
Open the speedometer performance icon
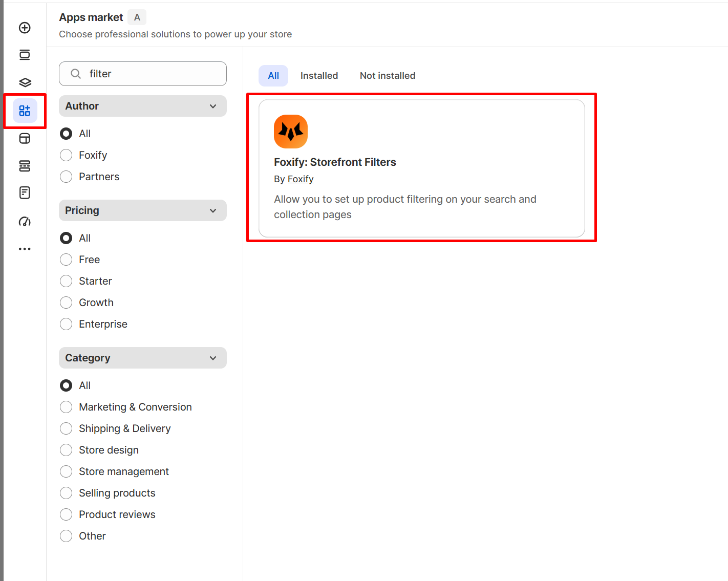(x=25, y=221)
